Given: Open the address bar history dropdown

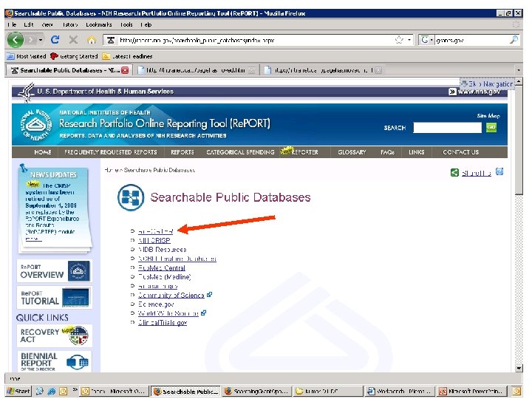Looking at the screenshot, I should pos(409,40).
